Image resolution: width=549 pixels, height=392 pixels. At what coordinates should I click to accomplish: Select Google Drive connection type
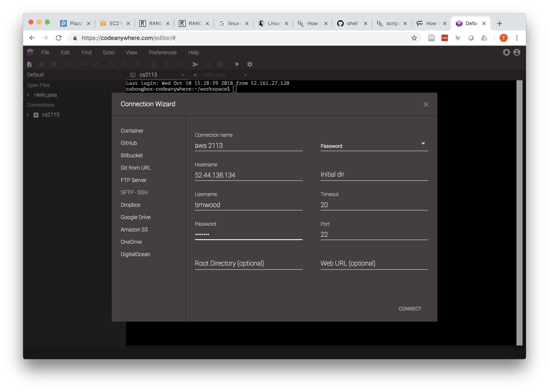[136, 217]
